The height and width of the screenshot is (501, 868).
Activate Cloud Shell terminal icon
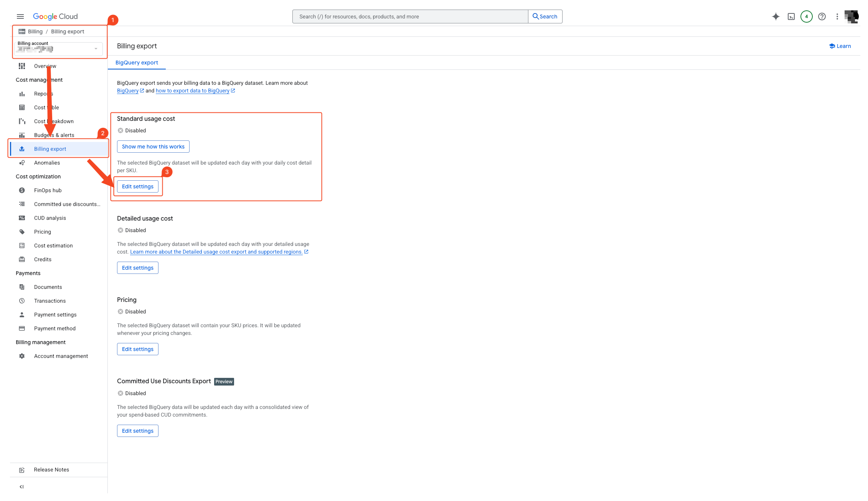tap(791, 16)
